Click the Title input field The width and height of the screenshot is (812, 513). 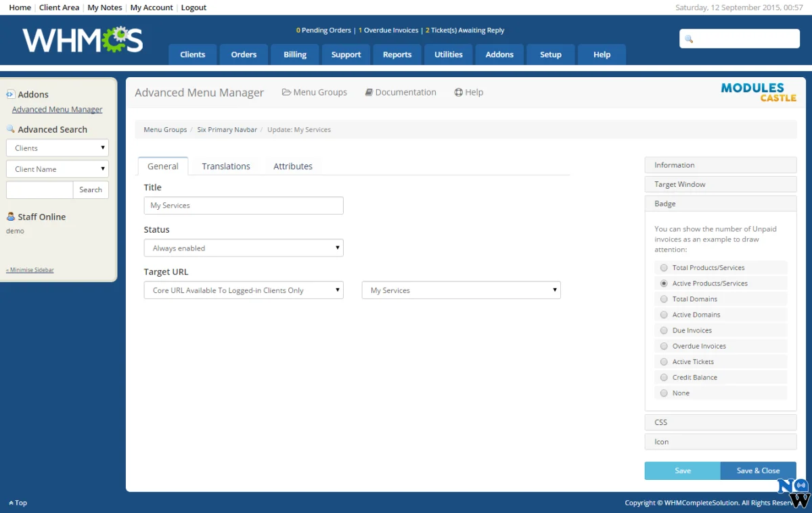pyautogui.click(x=244, y=206)
